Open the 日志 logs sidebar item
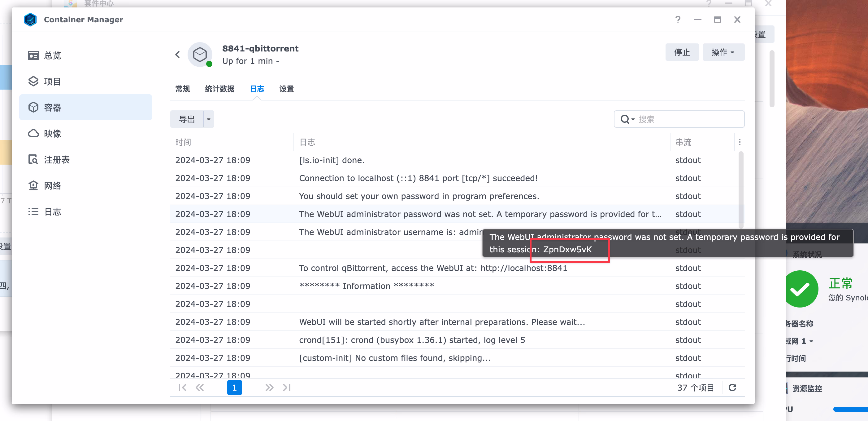The width and height of the screenshot is (868, 421). [x=52, y=211]
